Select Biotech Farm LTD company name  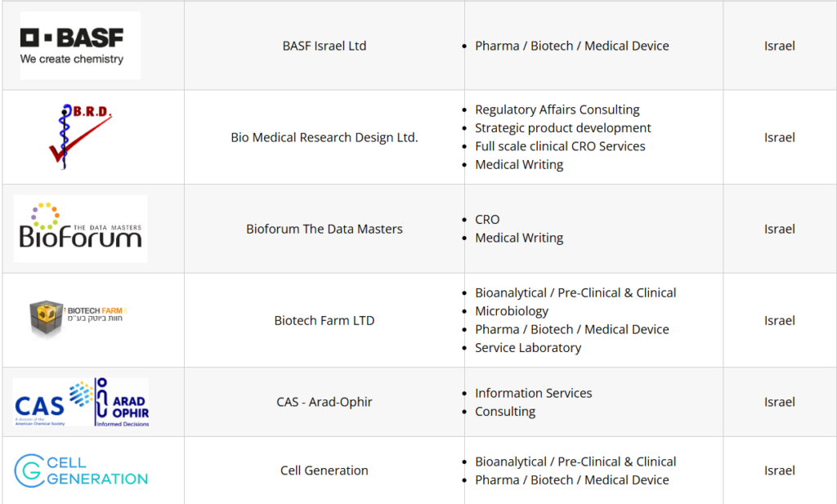pos(325,320)
